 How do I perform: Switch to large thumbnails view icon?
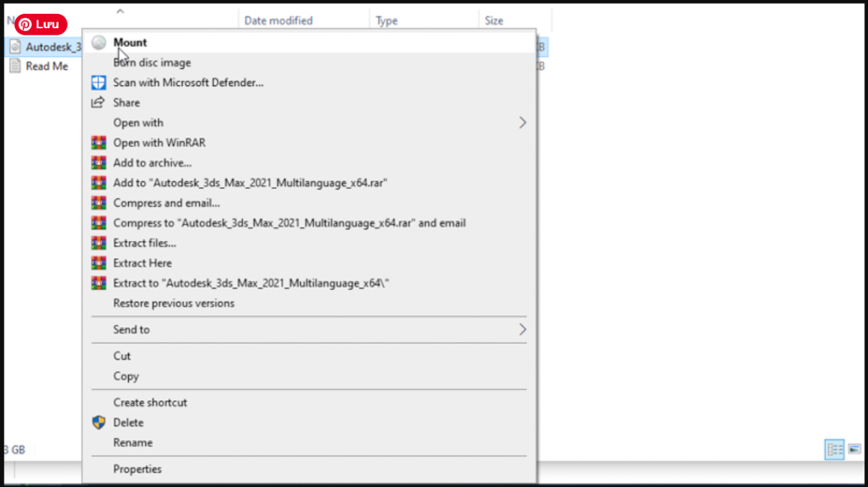(x=854, y=449)
